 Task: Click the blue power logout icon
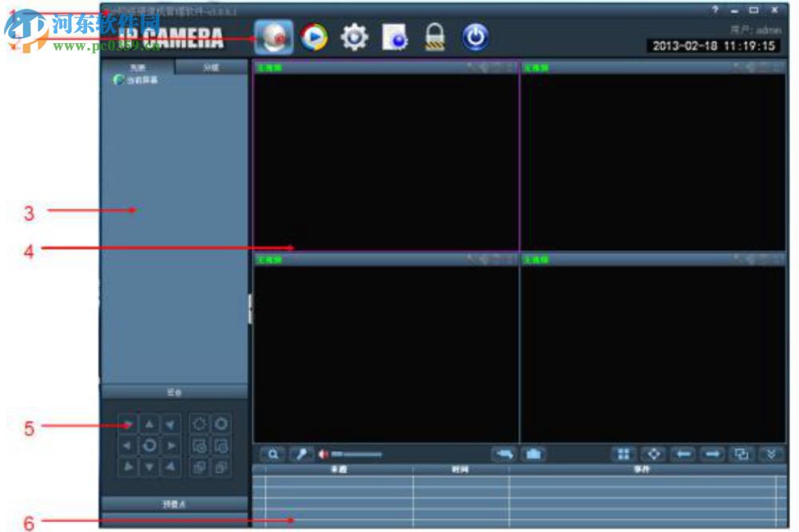(x=475, y=38)
